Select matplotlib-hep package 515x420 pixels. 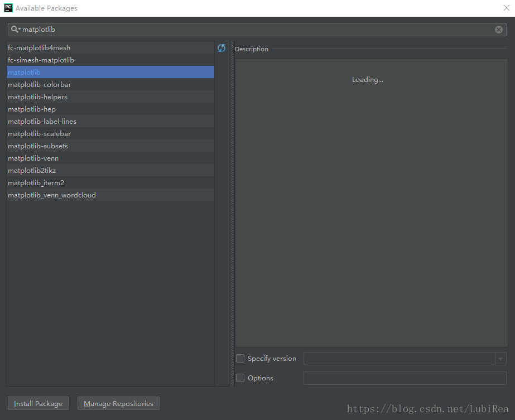[x=110, y=109]
